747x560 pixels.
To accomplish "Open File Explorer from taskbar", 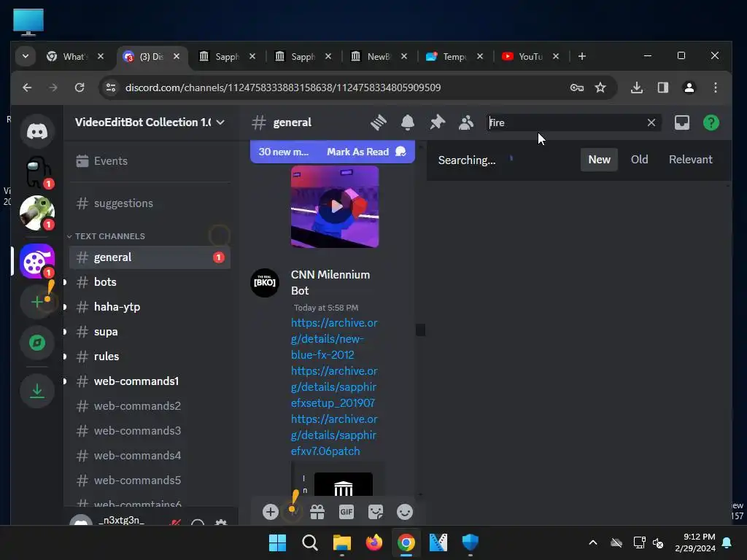I will click(341, 542).
